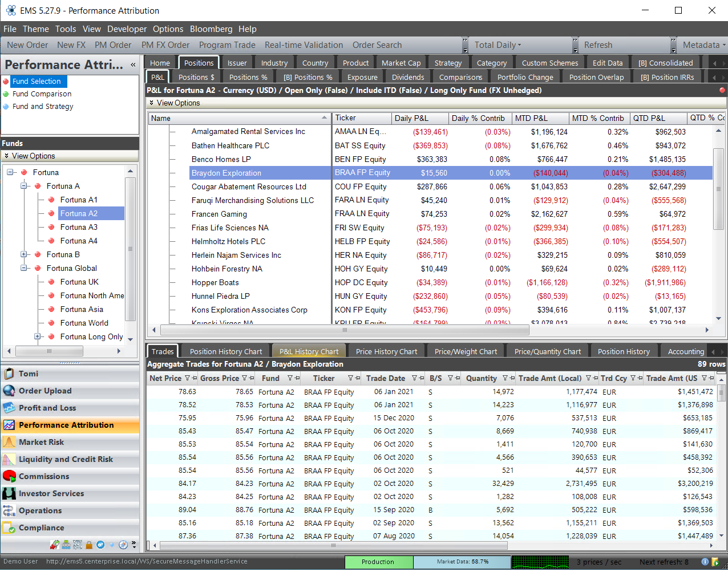Open Investor Services handshake icon
This screenshot has height=584, width=728.
point(9,493)
